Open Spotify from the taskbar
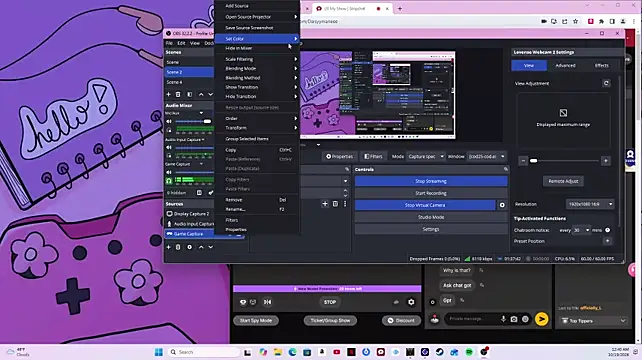 point(469,352)
